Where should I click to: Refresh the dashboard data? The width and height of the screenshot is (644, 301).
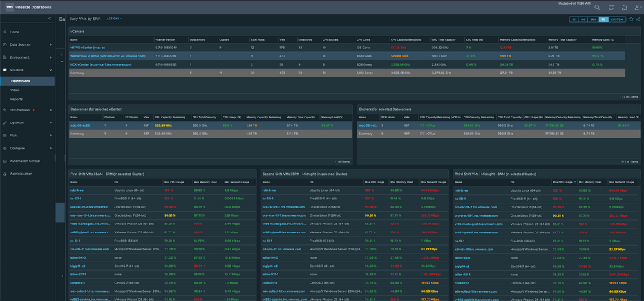click(611, 7)
